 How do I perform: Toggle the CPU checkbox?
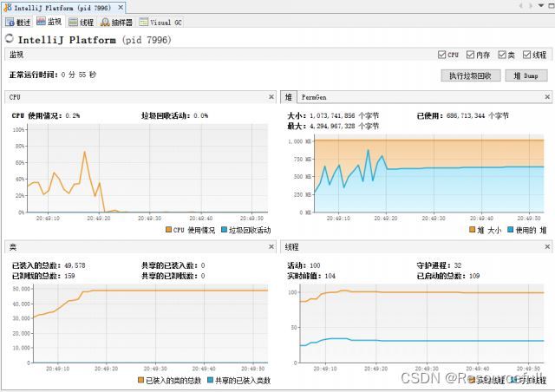click(x=441, y=55)
